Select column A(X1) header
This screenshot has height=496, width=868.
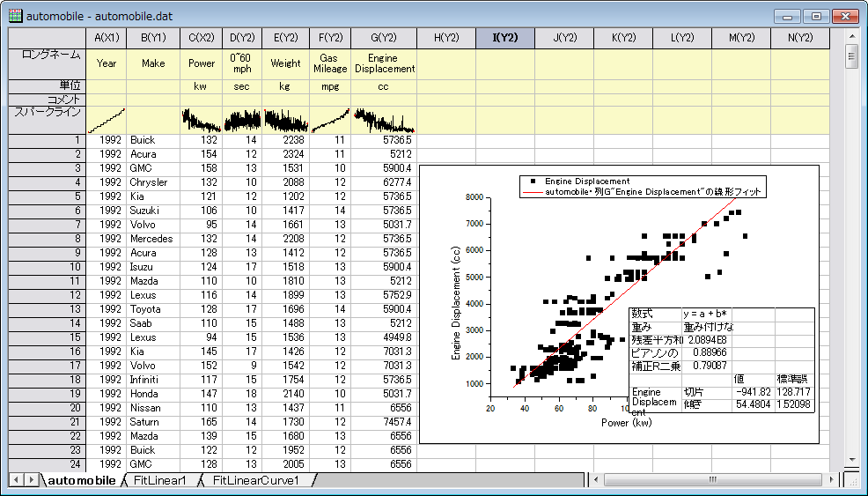[x=107, y=38]
